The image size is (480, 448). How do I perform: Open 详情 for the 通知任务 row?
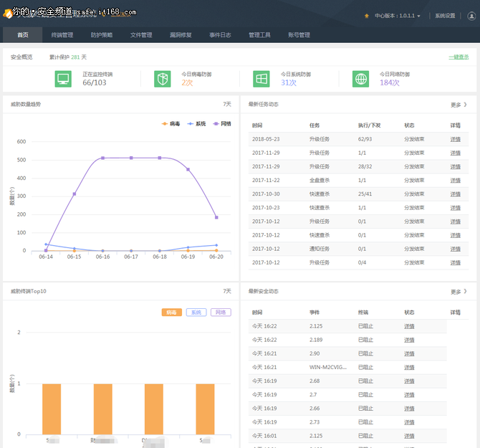455,249
